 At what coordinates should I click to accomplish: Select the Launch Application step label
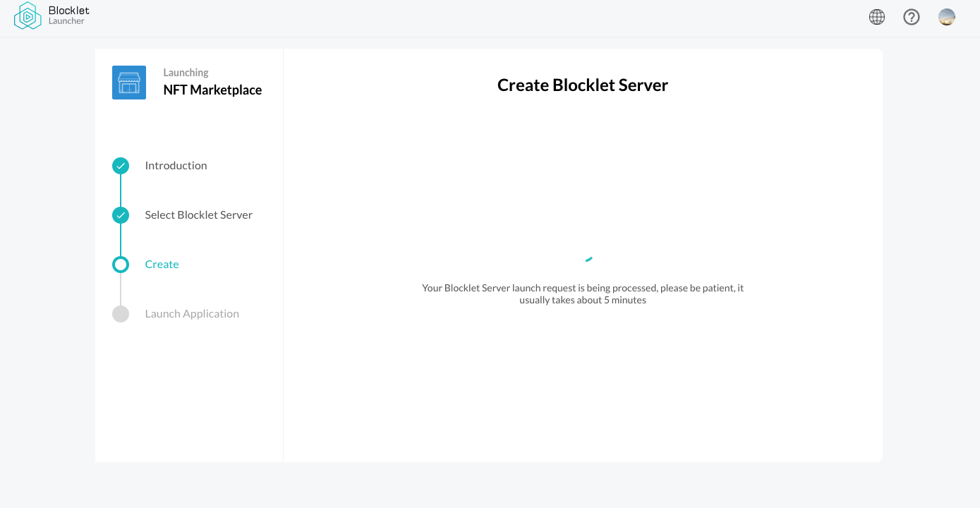[192, 313]
